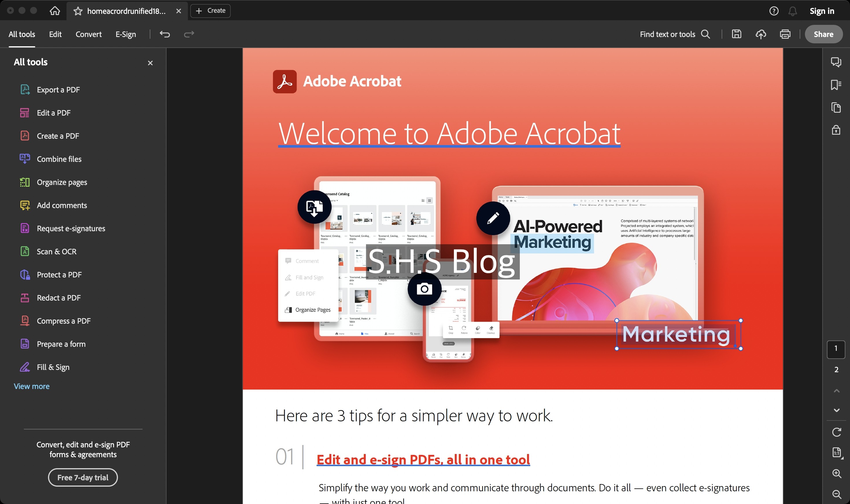Open the Compress a PDF tool icon

pyautogui.click(x=25, y=320)
